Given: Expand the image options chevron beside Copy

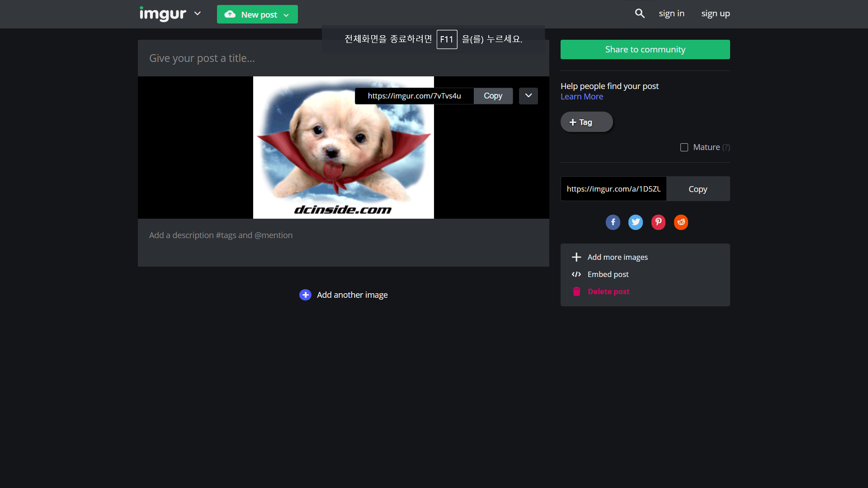Looking at the screenshot, I should [528, 96].
